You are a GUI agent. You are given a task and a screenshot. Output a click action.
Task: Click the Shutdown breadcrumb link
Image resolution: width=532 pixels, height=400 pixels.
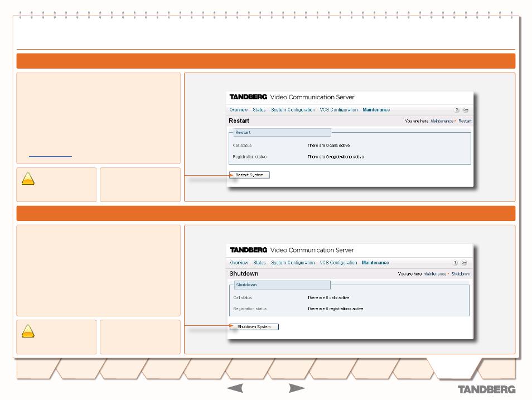461,274
